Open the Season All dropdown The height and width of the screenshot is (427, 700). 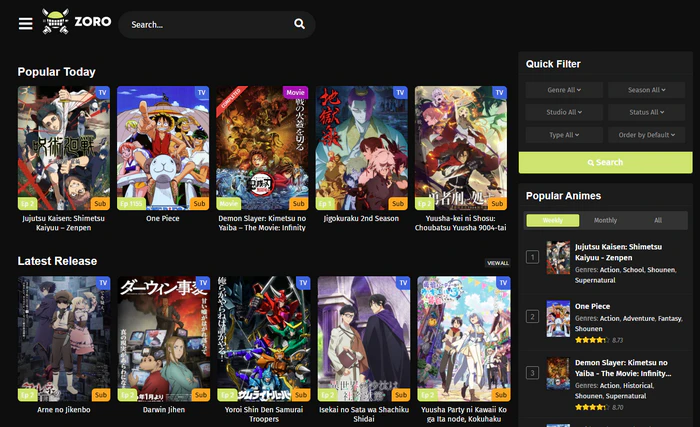coord(646,90)
